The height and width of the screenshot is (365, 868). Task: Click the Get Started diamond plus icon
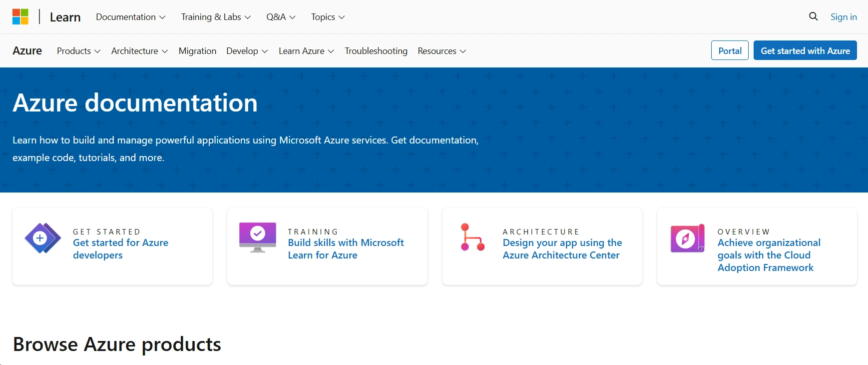[x=43, y=238]
